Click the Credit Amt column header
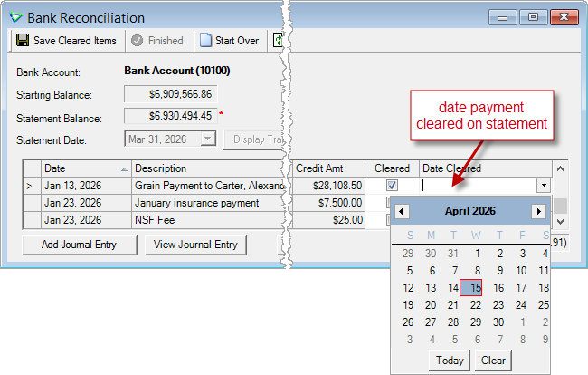The width and height of the screenshot is (588, 375). (x=328, y=168)
